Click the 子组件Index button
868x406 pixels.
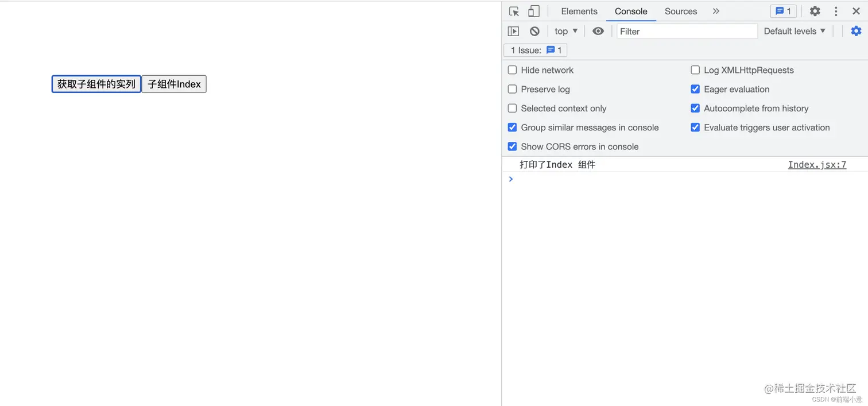click(x=174, y=84)
